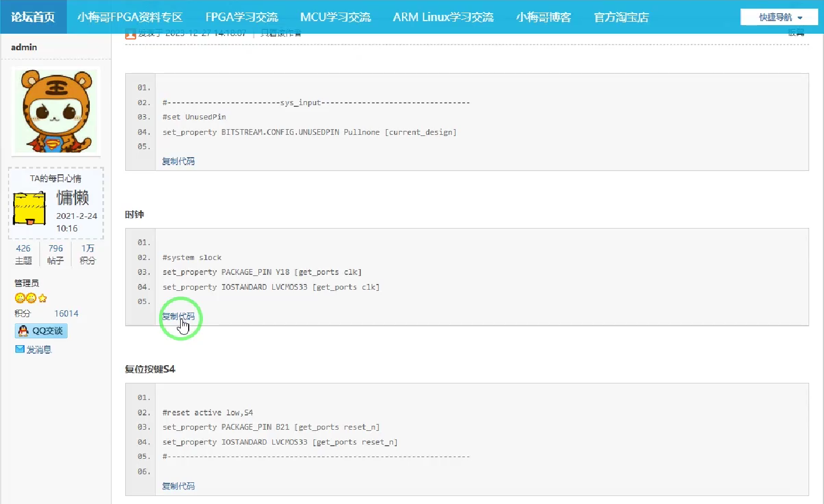The image size is (824, 504).
Task: Click the admin username link
Action: point(24,47)
